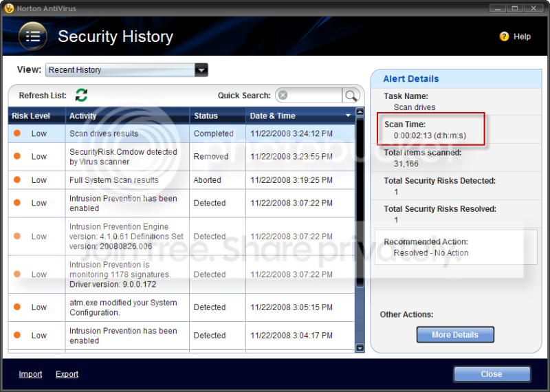Maximize the Norton AntiVirus window

coord(515,8)
